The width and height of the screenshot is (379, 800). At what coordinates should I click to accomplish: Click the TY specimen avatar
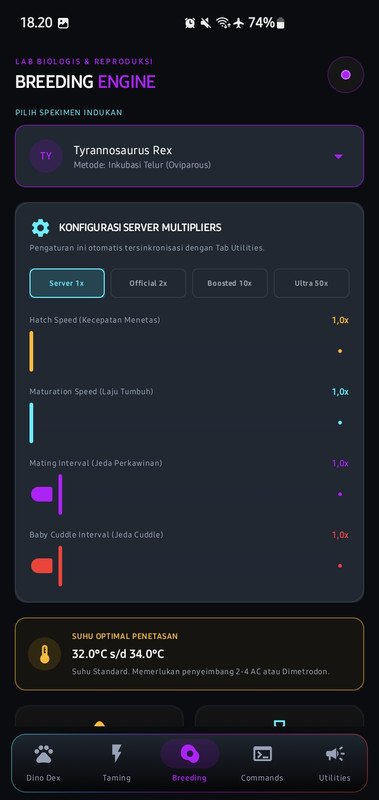[46, 156]
